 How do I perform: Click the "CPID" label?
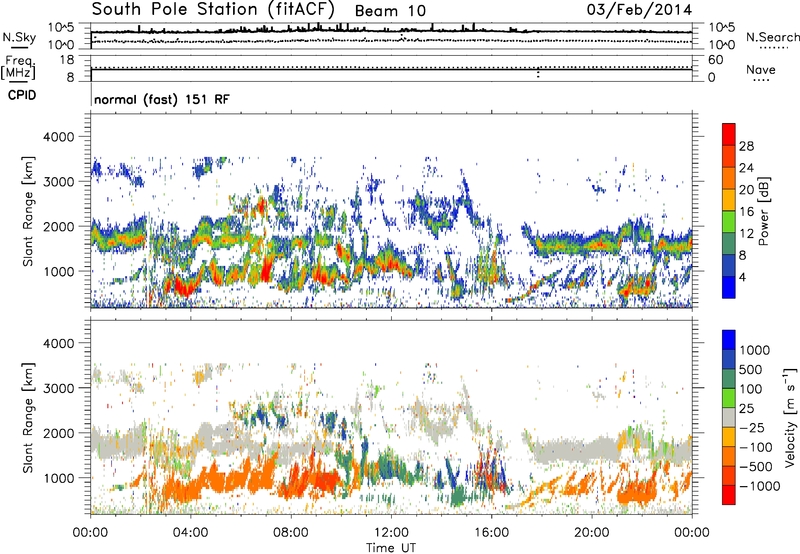(22, 95)
